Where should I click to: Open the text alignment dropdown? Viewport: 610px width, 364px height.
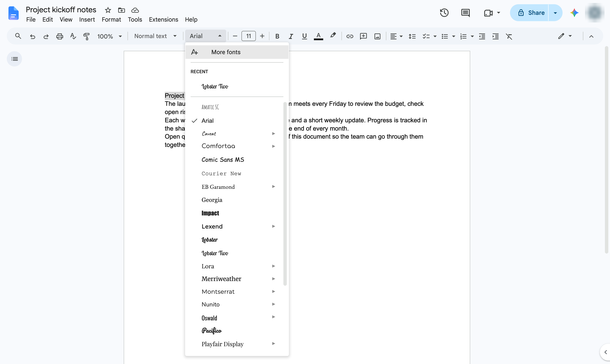pos(396,36)
